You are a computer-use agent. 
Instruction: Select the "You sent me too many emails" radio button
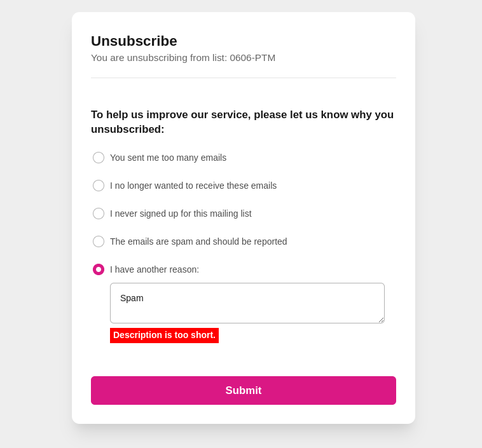(x=99, y=158)
